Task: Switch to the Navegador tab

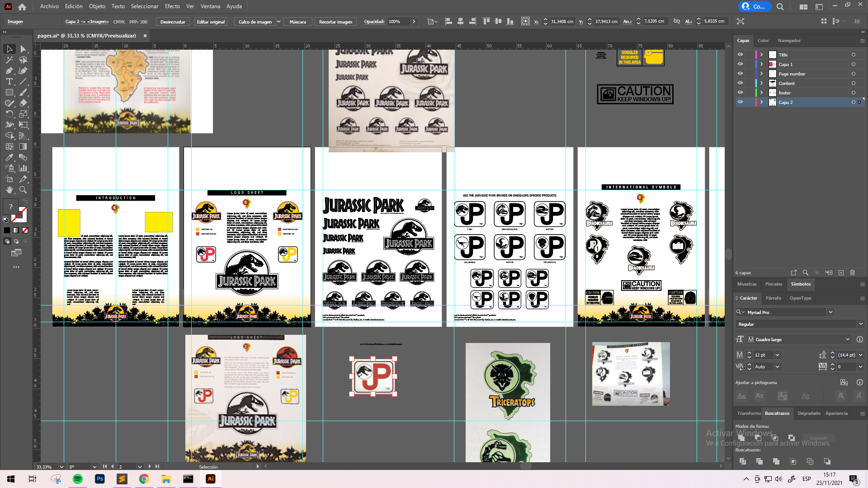Action: coord(789,41)
